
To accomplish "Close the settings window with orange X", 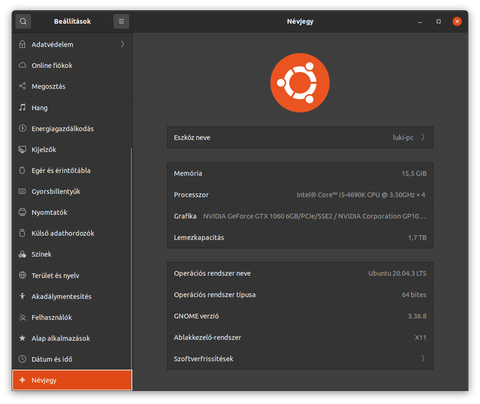I will 457,21.
